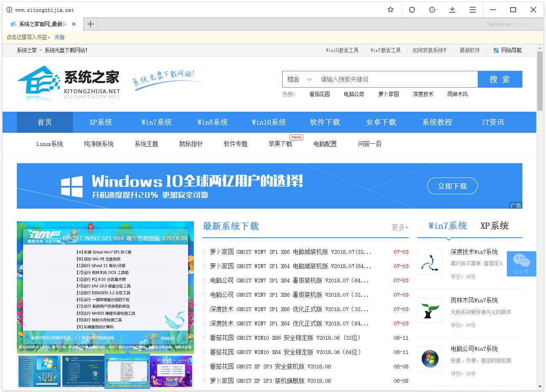Switch to the XP系统 sidebar tab
Image resolution: width=546 pixels, height=392 pixels.
[x=494, y=226]
